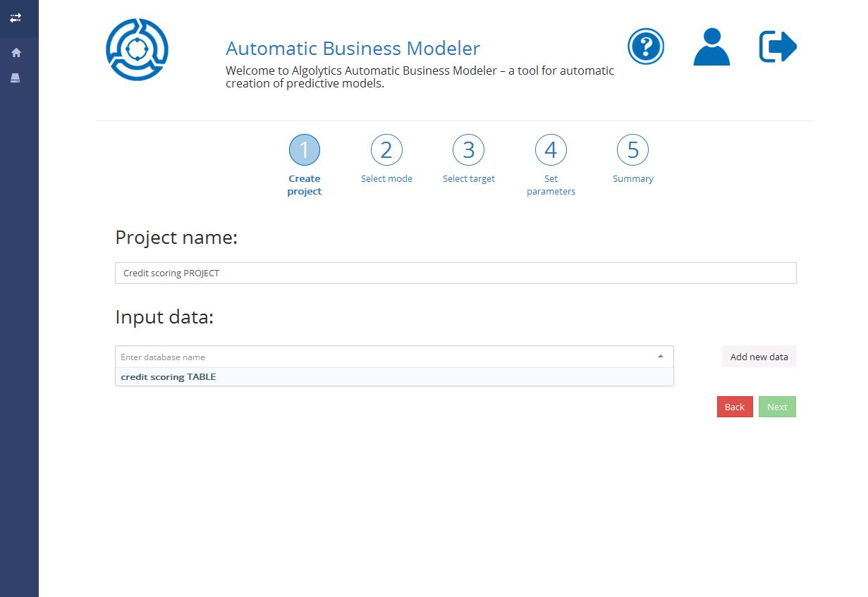This screenshot has height=597, width=868.
Task: Click the Automatic Business Modeler title
Action: [x=353, y=49]
